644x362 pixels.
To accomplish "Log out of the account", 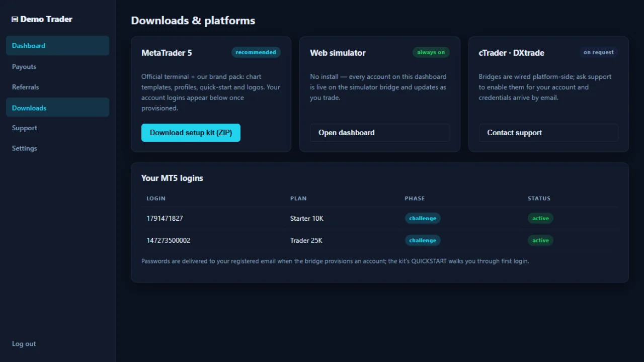I will pyautogui.click(x=24, y=344).
